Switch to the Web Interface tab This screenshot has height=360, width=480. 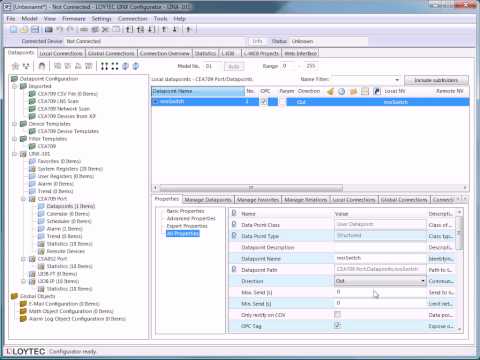[x=301, y=53]
